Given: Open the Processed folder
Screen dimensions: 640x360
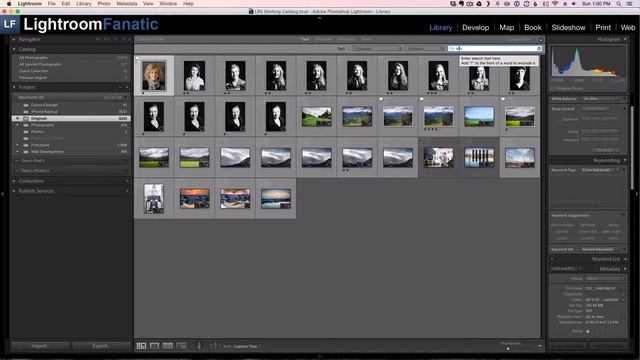Looking at the screenshot, I should click(x=40, y=145).
